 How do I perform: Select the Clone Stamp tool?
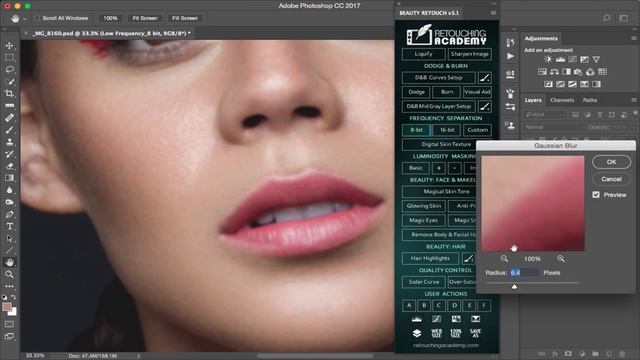point(9,142)
